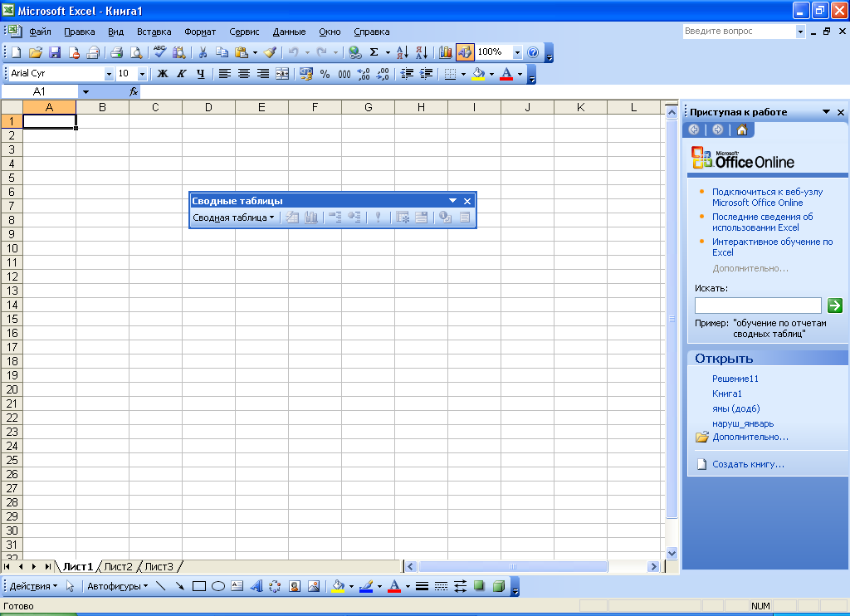This screenshot has width=850, height=616.
Task: Open the Формат menu
Action: 200,32
